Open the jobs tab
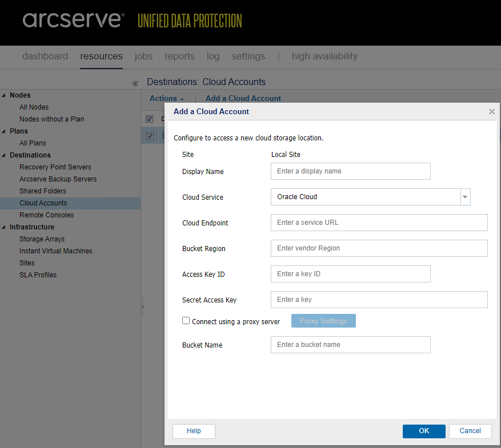 [x=143, y=56]
